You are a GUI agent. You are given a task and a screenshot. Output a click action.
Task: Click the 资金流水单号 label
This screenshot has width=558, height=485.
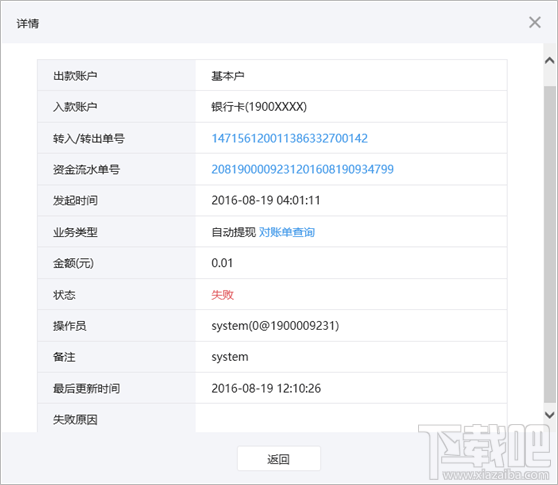point(86,169)
